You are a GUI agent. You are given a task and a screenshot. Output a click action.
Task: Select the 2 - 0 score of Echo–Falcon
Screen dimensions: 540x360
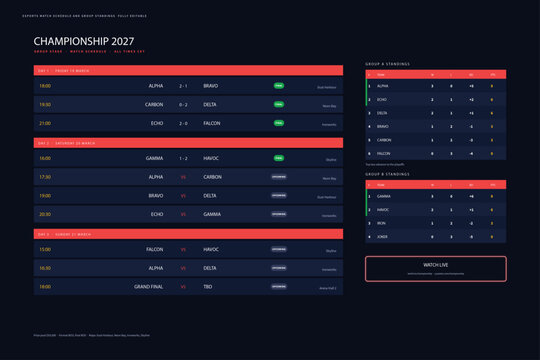183,123
